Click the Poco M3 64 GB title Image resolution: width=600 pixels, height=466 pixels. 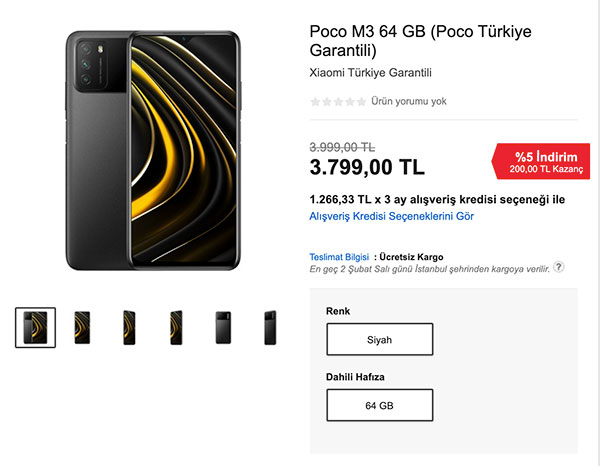point(420,41)
